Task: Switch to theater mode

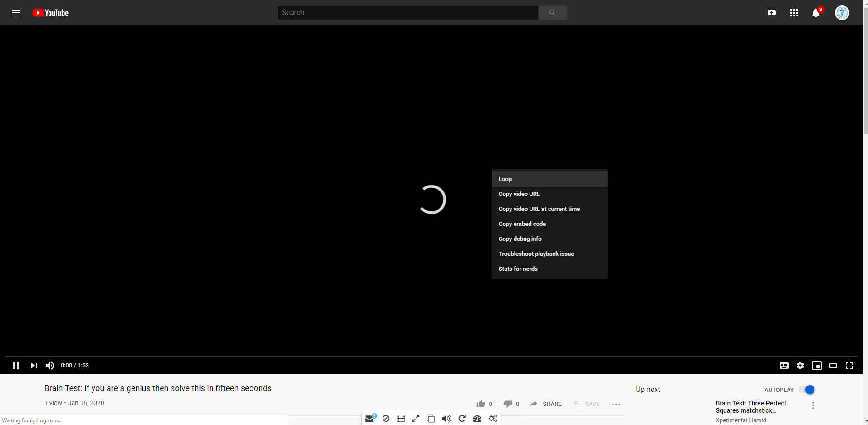Action: point(834,366)
